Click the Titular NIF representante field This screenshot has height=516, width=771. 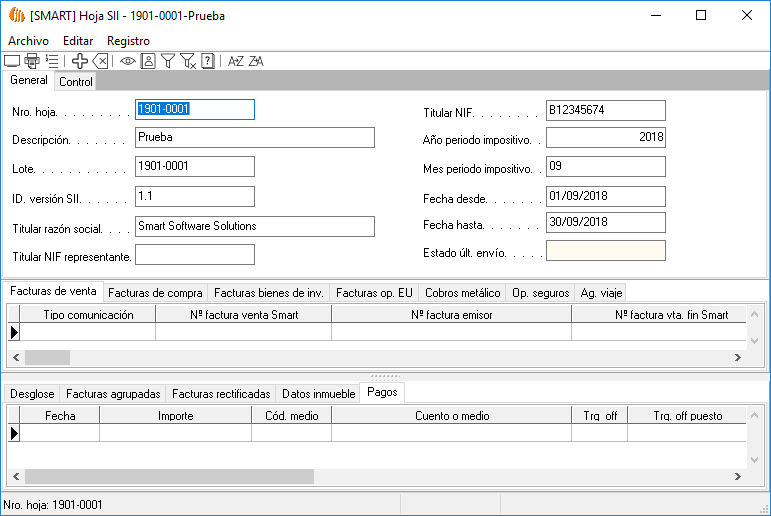point(194,256)
